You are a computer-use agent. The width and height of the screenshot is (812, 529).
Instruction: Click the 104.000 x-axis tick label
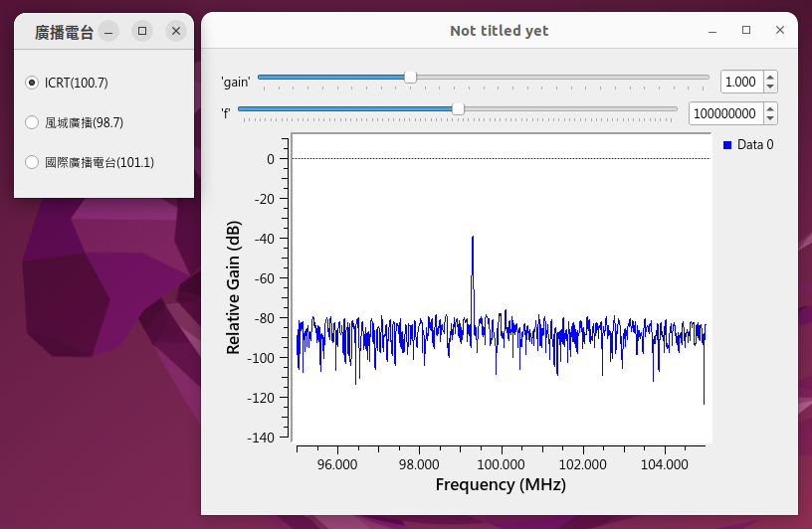coord(665,464)
